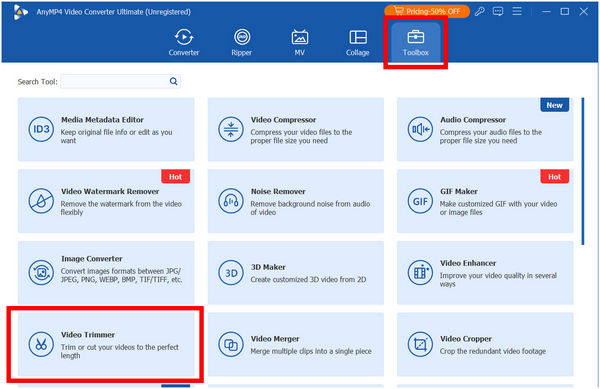This screenshot has width=600, height=389.
Task: Open the Converter tab
Action: coord(184,43)
